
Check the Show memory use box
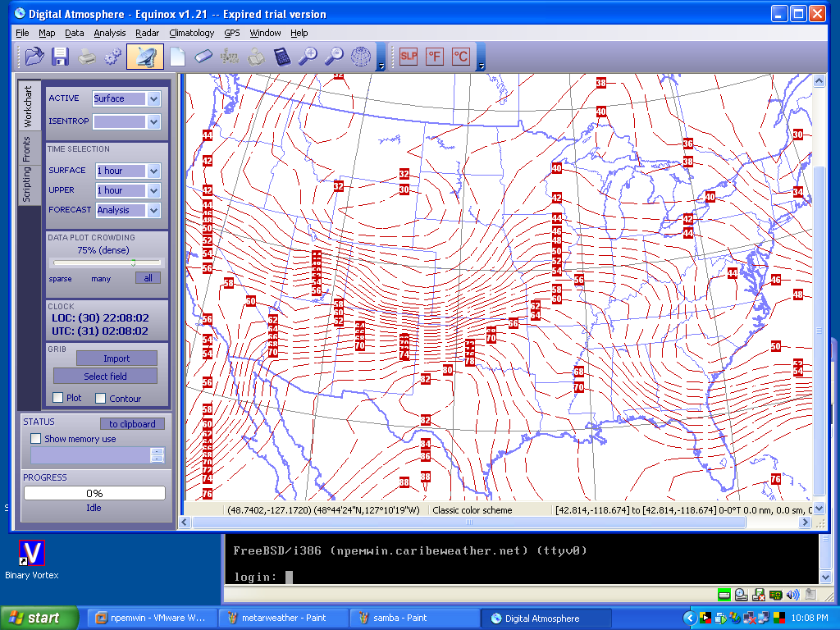[x=36, y=438]
